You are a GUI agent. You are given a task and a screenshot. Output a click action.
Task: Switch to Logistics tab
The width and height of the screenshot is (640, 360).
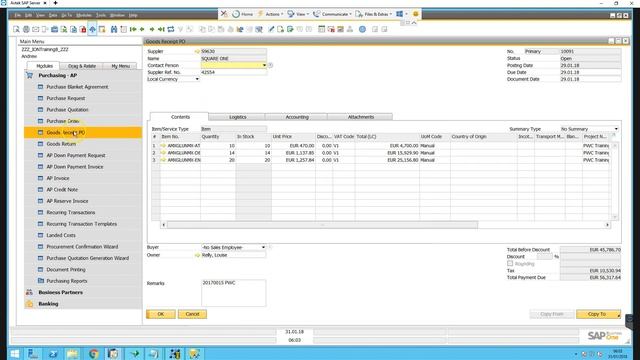237,117
